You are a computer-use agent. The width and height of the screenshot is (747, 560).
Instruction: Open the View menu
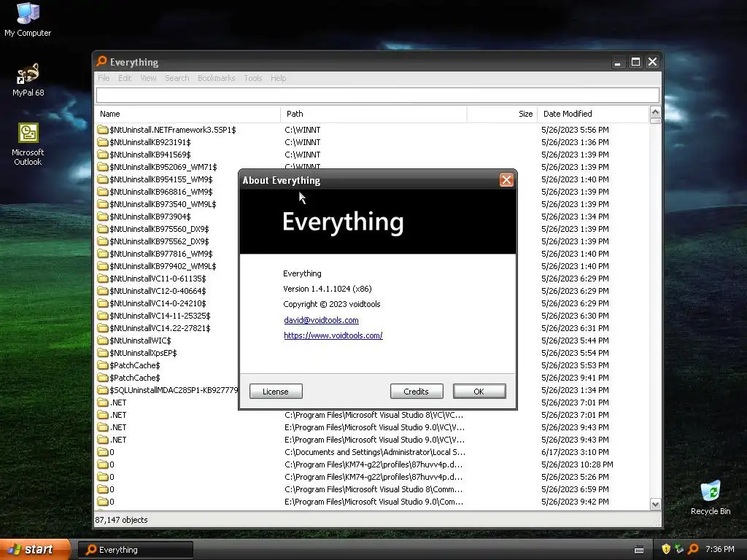pyautogui.click(x=148, y=78)
